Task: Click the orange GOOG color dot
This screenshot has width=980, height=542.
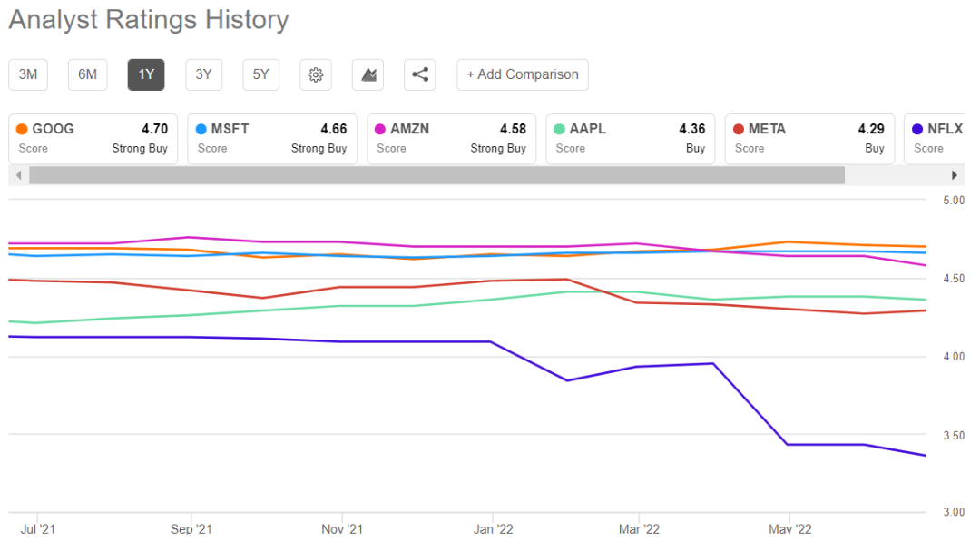Action: (22, 130)
